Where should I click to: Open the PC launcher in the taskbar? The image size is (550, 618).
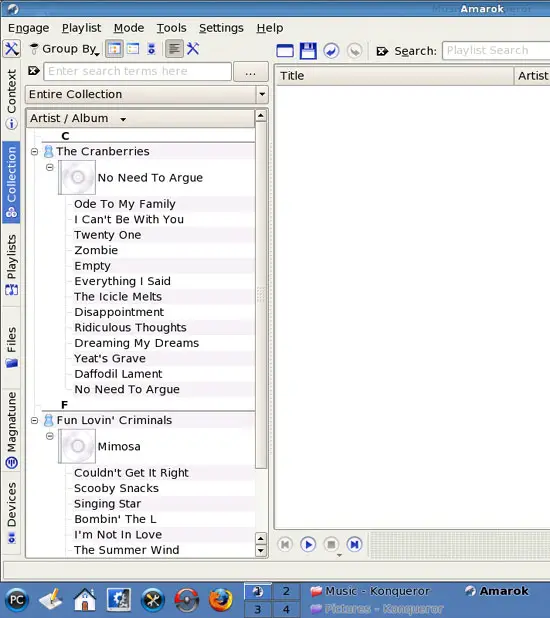[17, 600]
